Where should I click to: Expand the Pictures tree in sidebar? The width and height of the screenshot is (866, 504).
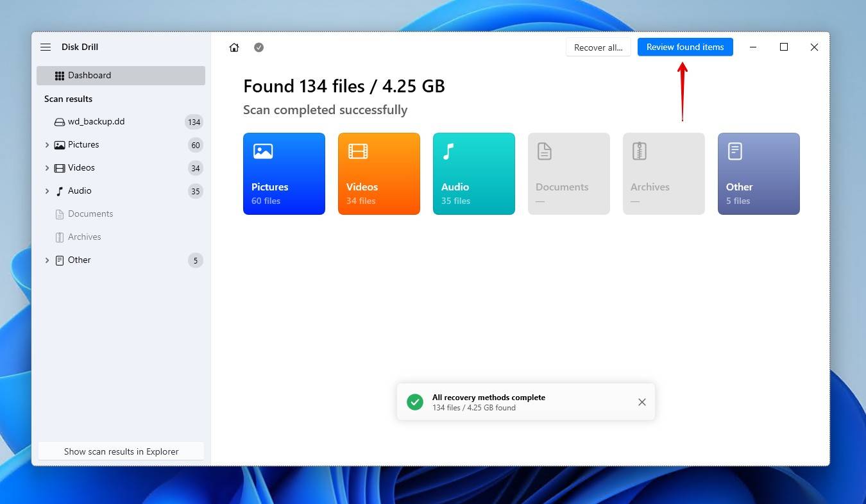click(x=47, y=145)
